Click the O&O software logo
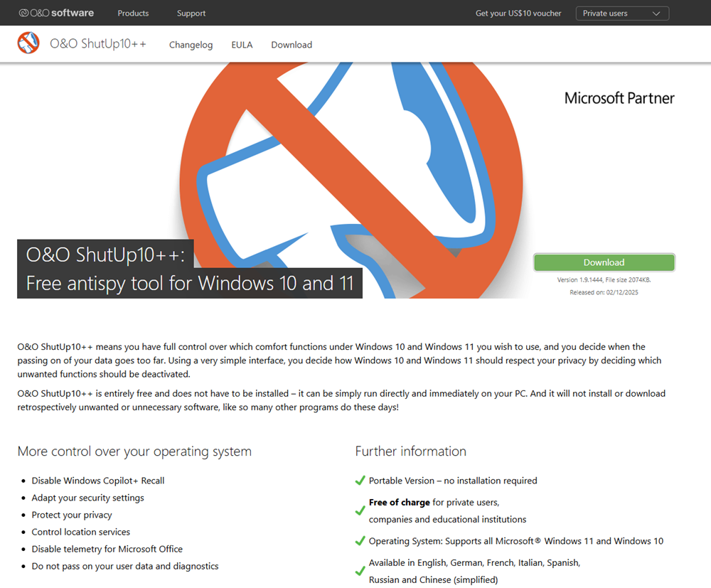This screenshot has width=711, height=588. pyautogui.click(x=56, y=13)
